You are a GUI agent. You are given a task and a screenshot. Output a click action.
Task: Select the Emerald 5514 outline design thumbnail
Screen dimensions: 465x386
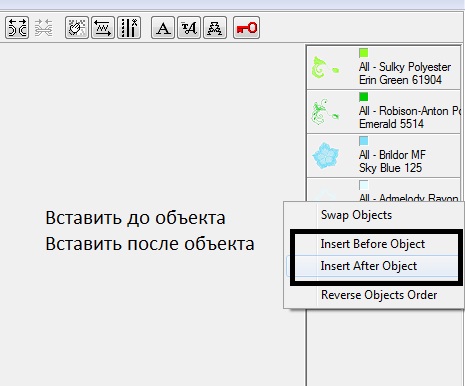(x=325, y=112)
